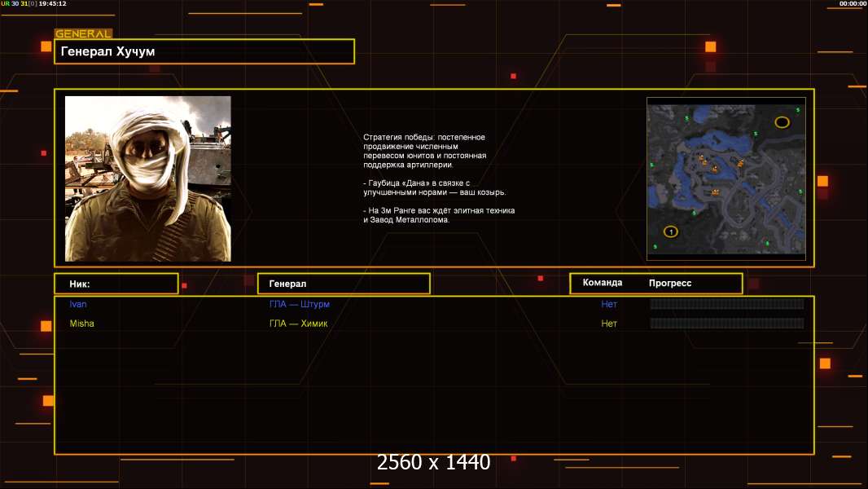868x489 pixels.
Task: Click the Генерал column header
Action: click(x=344, y=284)
